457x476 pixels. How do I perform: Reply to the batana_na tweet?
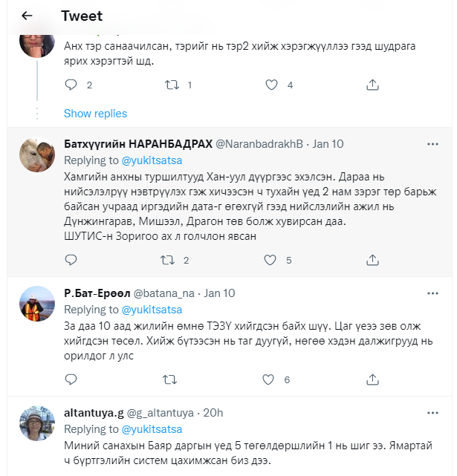71,379
